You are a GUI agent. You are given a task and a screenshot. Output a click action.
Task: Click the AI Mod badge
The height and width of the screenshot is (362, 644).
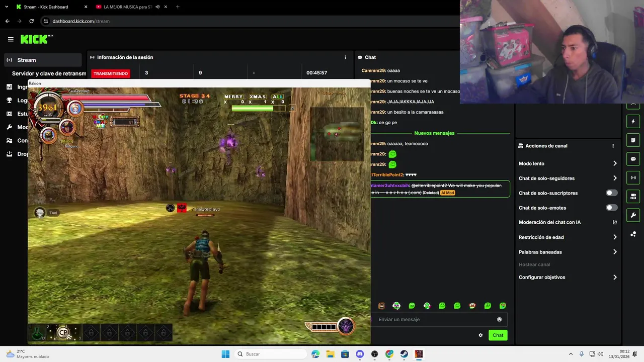point(447,193)
